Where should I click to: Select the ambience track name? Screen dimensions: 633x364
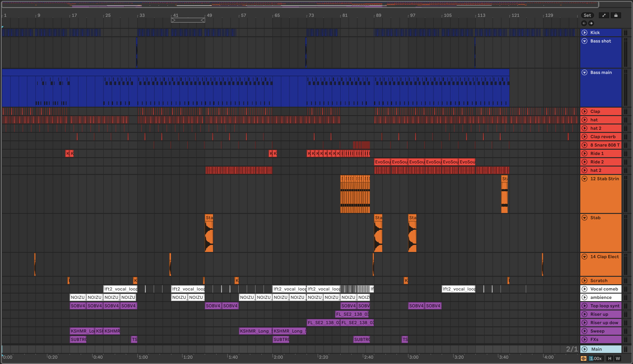[x=601, y=298]
